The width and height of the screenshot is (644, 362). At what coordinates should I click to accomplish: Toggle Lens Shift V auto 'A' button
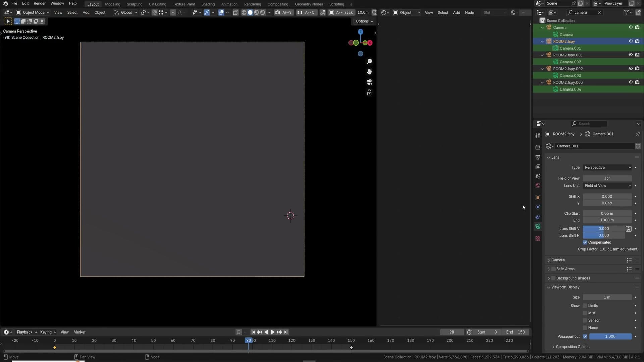click(x=629, y=229)
